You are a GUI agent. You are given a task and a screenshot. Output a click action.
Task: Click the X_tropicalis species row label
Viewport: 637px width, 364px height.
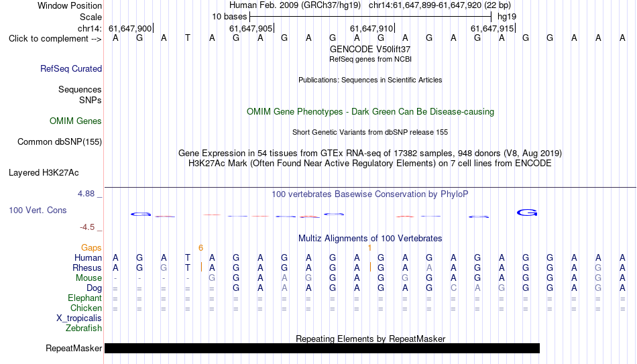point(79,318)
